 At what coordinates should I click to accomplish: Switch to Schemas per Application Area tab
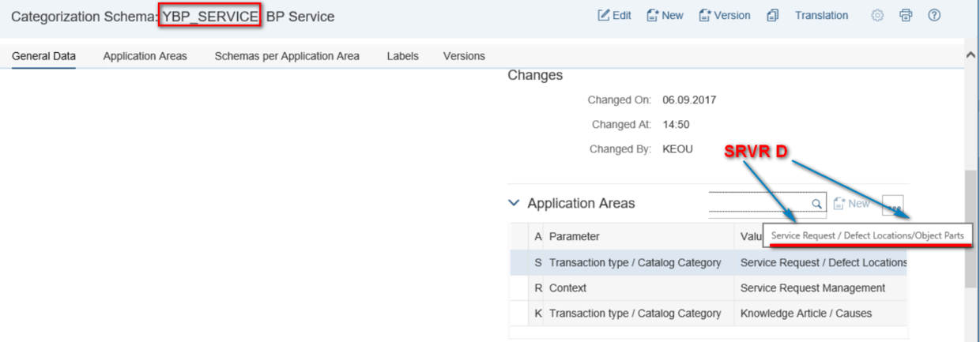pos(287,56)
